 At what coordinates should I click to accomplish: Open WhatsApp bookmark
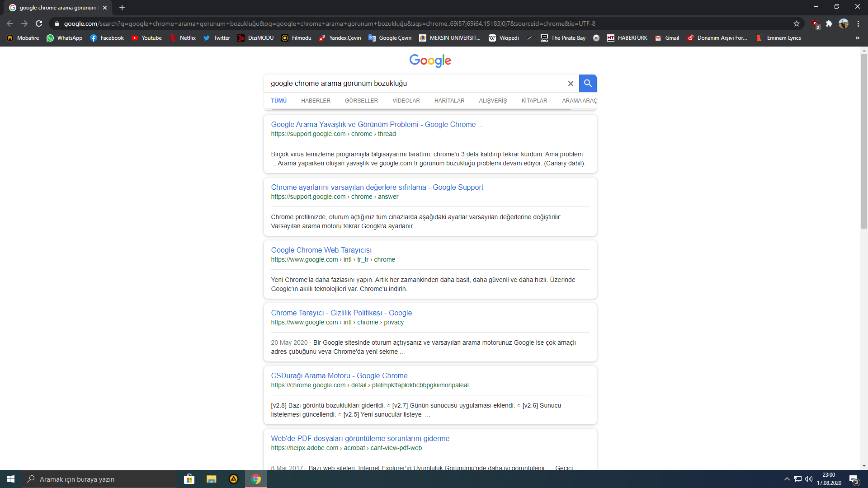65,38
